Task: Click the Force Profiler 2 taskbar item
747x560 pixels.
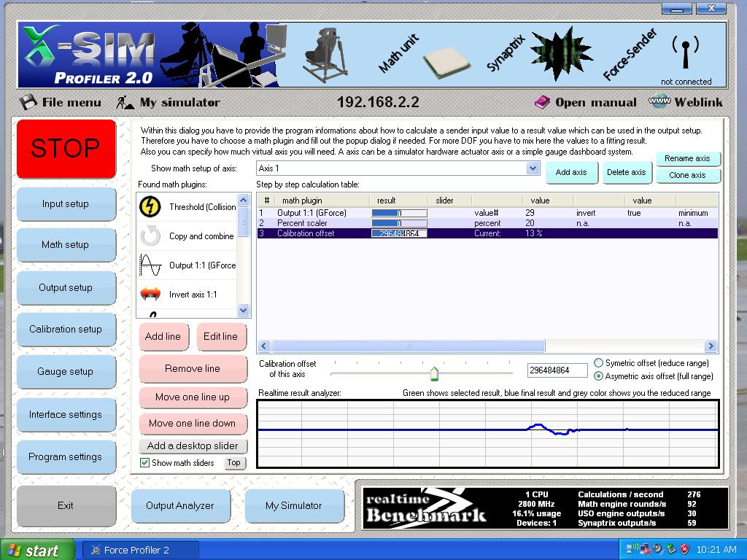Action: tap(140, 550)
